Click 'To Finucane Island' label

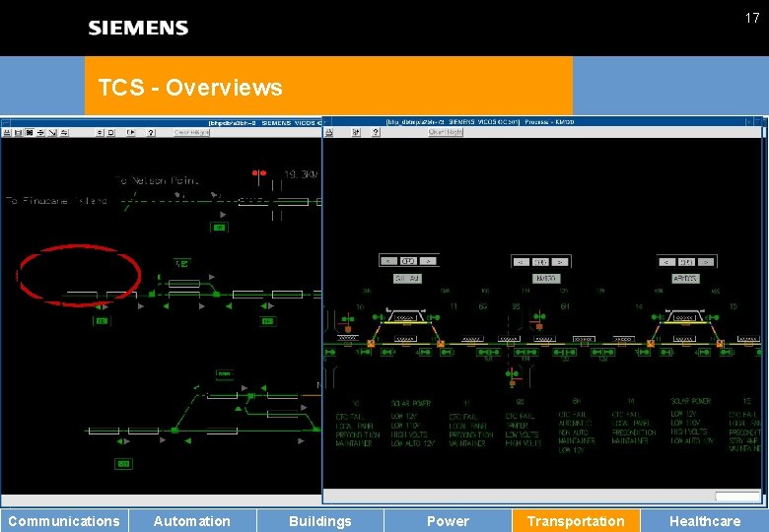(x=56, y=200)
